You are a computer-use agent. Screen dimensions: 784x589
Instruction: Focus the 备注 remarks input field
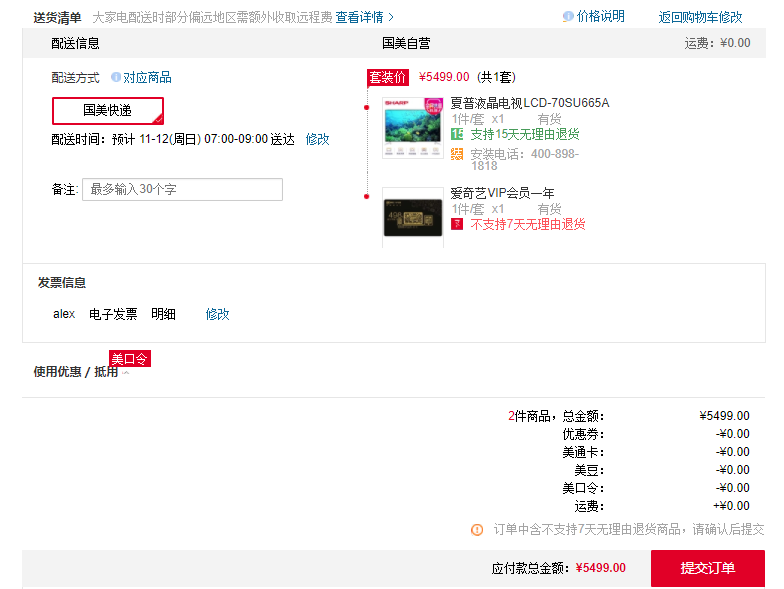click(182, 190)
